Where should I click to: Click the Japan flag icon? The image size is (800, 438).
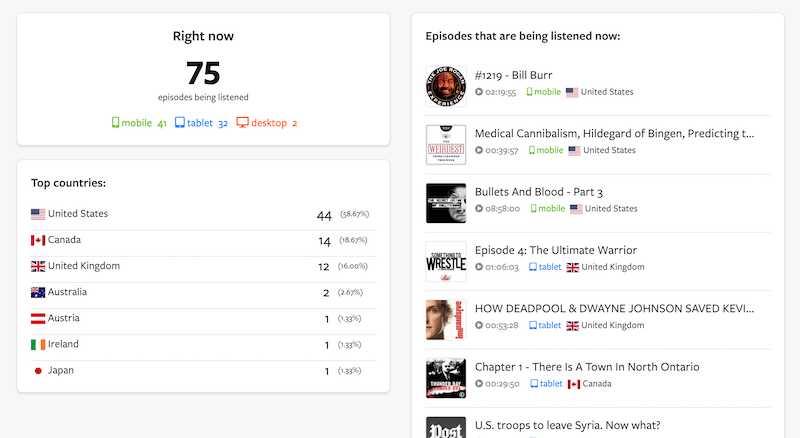(38, 371)
